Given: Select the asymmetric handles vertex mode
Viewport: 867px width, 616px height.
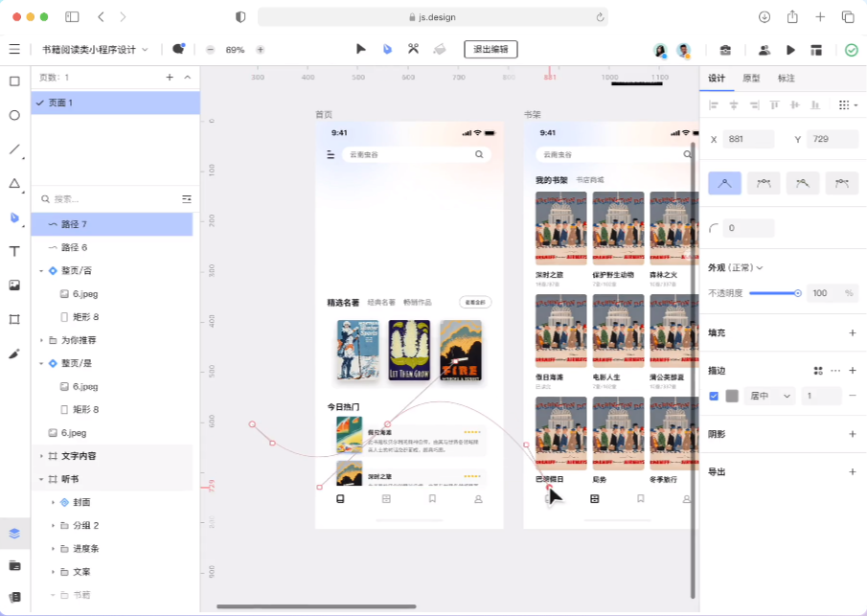Looking at the screenshot, I should pos(842,183).
